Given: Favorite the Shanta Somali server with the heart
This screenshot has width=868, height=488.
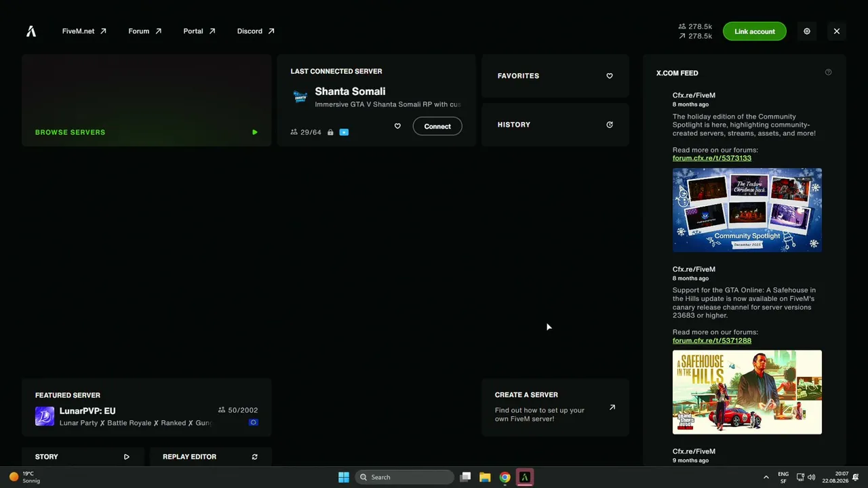Looking at the screenshot, I should point(397,126).
